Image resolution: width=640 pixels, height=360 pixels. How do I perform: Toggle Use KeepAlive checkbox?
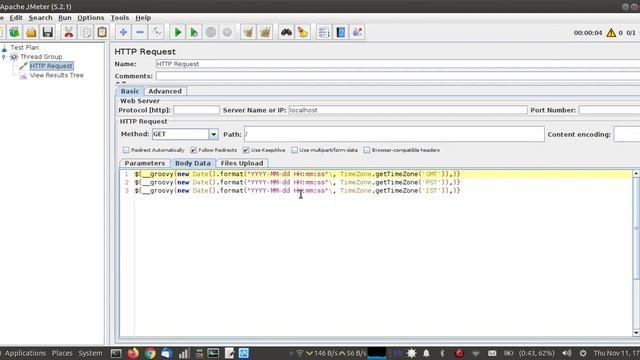pyautogui.click(x=246, y=150)
